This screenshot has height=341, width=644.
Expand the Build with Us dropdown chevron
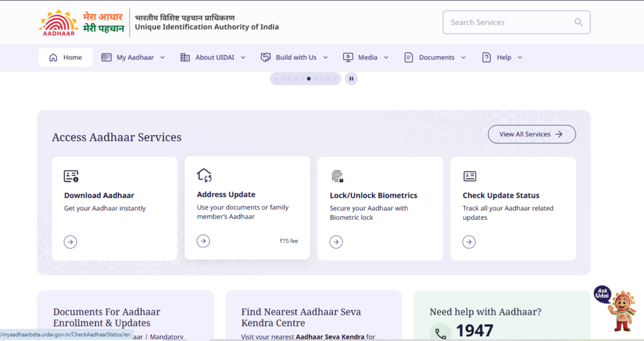tap(326, 57)
